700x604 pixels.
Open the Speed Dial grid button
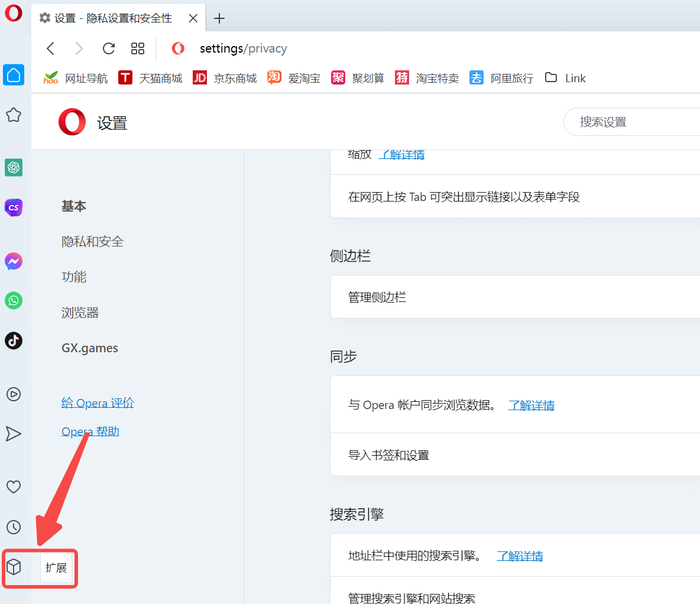tap(138, 48)
